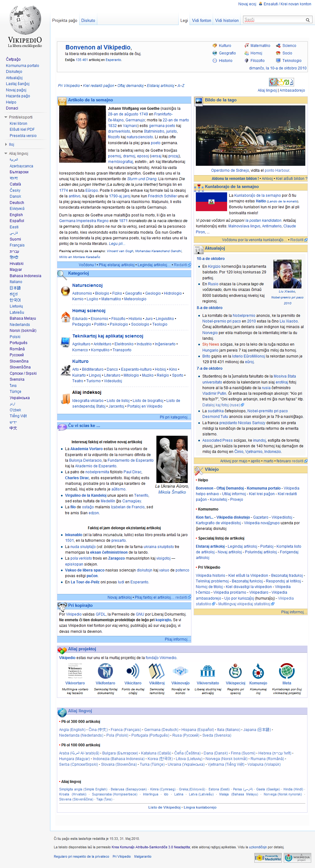Click the Wikimedia project badge

(x=297, y=858)
